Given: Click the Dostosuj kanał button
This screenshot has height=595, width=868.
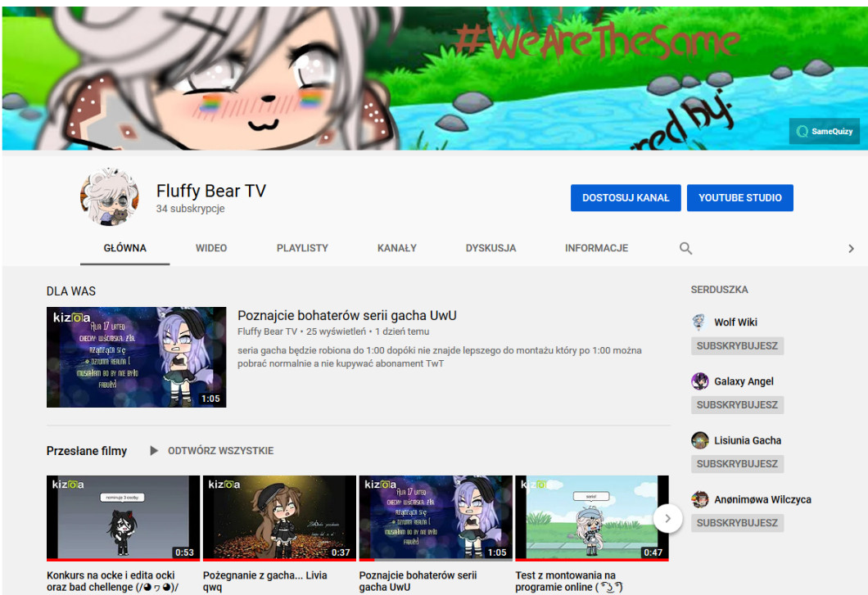Looking at the screenshot, I should [x=626, y=197].
